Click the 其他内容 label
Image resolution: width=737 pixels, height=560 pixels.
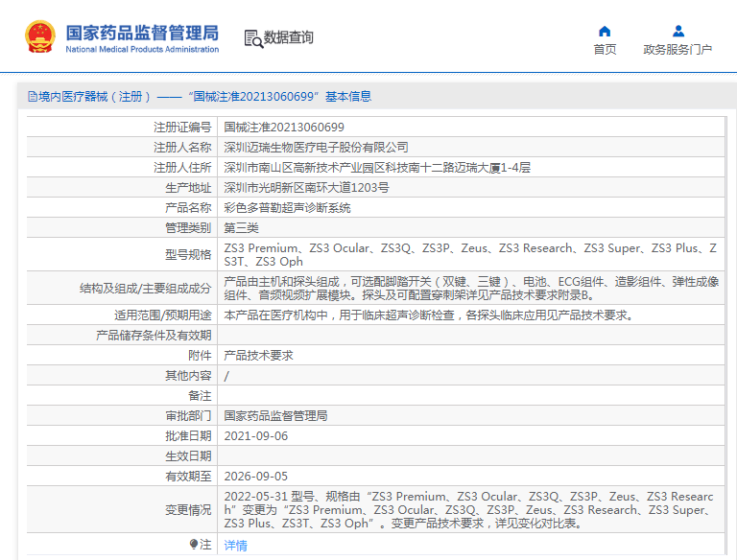[188, 376]
